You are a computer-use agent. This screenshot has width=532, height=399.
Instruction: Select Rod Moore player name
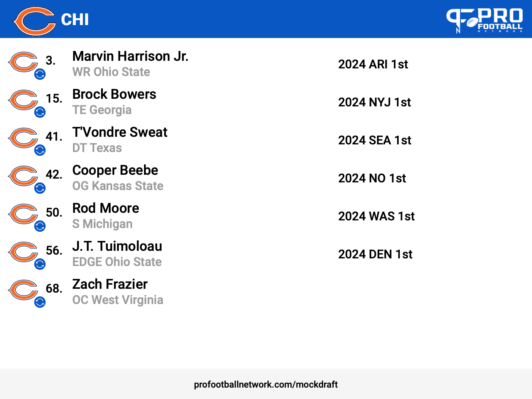(106, 208)
